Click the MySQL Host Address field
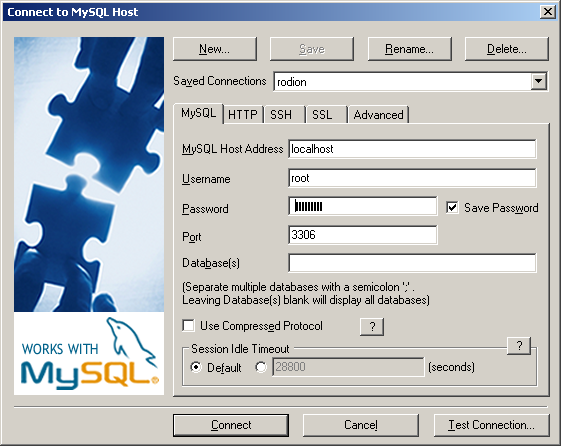Screen dimensions: 561x446 pos(412,149)
